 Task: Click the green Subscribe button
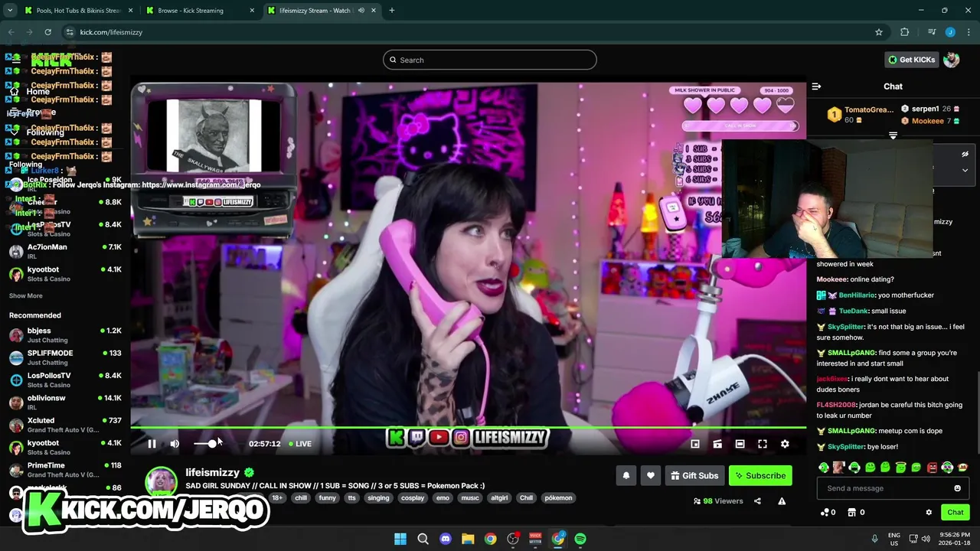click(x=760, y=475)
